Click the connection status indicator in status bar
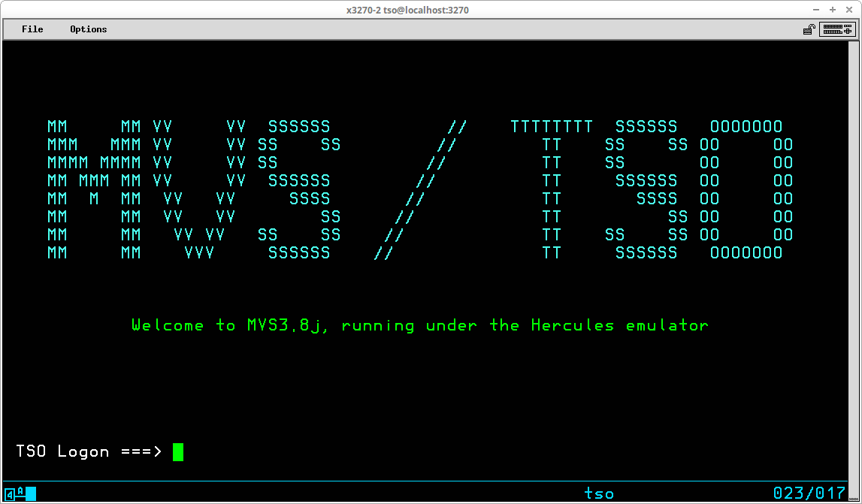862x504 pixels. pos(10,493)
